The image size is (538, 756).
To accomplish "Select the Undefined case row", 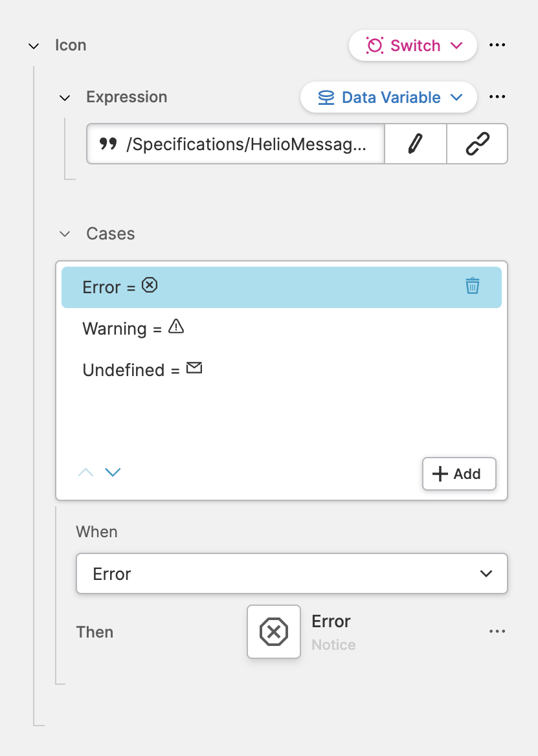I will click(x=259, y=370).
